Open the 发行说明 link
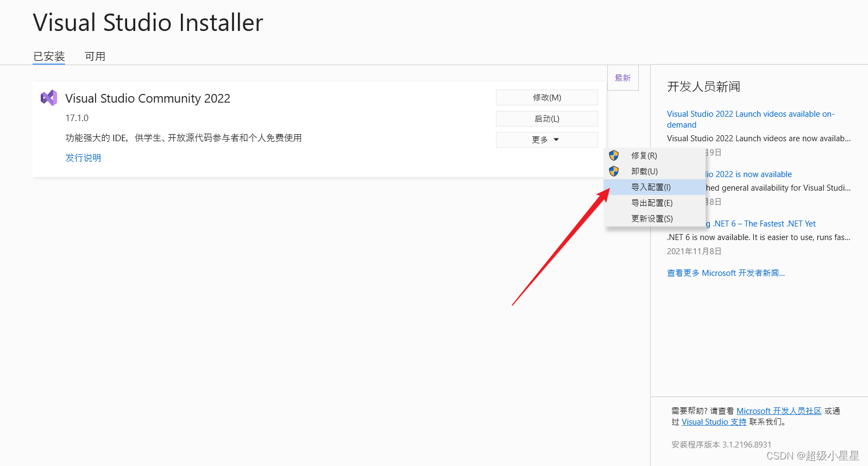This screenshot has width=868, height=466. pos(83,158)
